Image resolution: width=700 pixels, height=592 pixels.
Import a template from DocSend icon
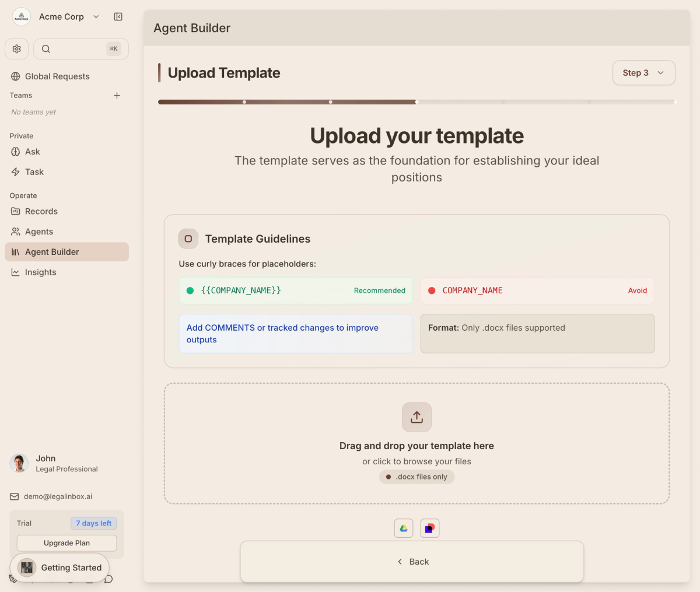tap(430, 528)
